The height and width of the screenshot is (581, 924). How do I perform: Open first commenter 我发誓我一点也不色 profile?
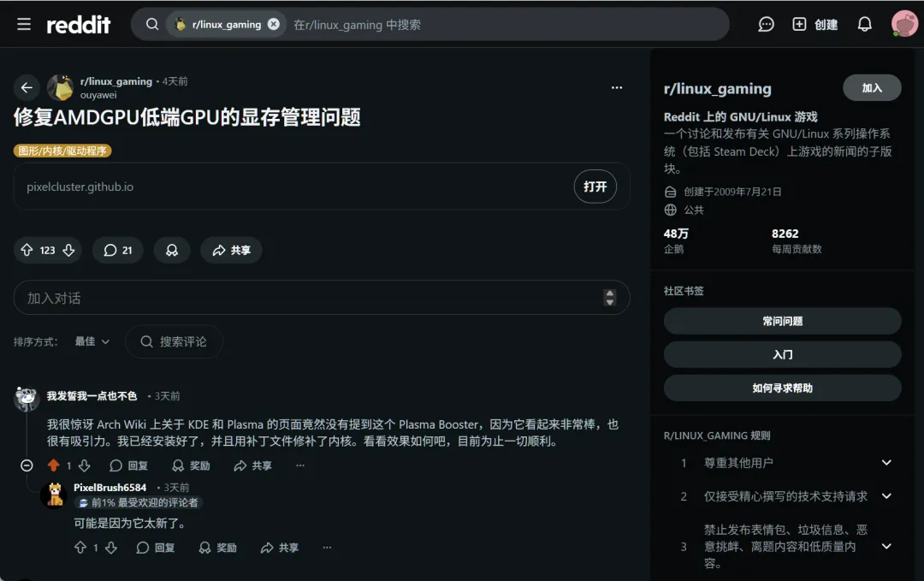(92, 396)
